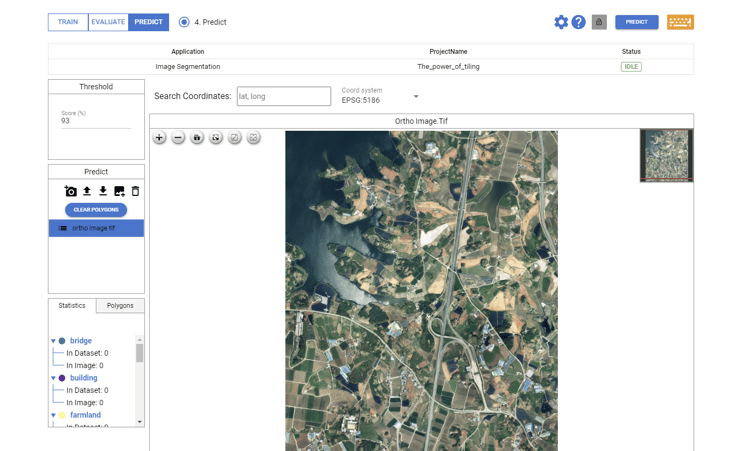The height and width of the screenshot is (451, 742).
Task: Click the statistics scrollbar down arrow
Action: tap(140, 422)
